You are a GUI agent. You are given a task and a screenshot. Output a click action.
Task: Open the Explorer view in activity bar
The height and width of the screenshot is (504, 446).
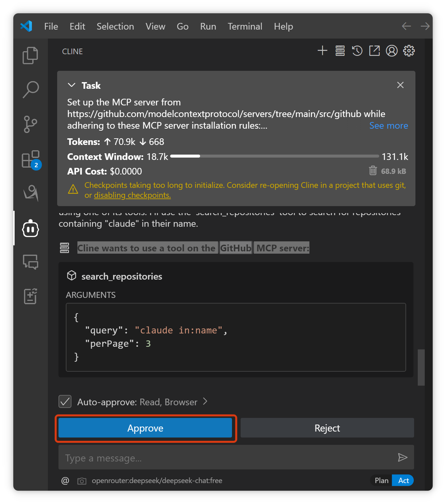[x=30, y=55]
